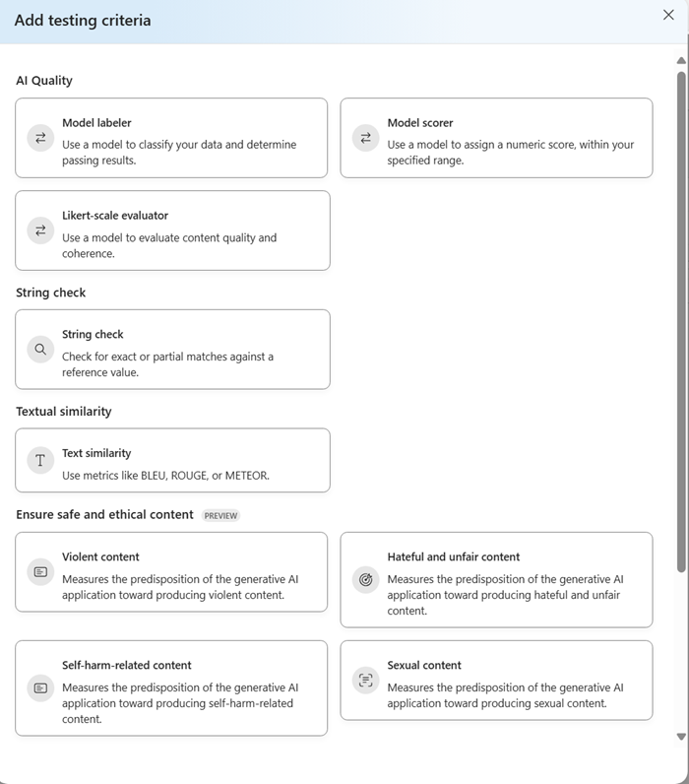Viewport: 689px width, 784px height.
Task: Select the Model labeler criteria card
Action: point(171,138)
